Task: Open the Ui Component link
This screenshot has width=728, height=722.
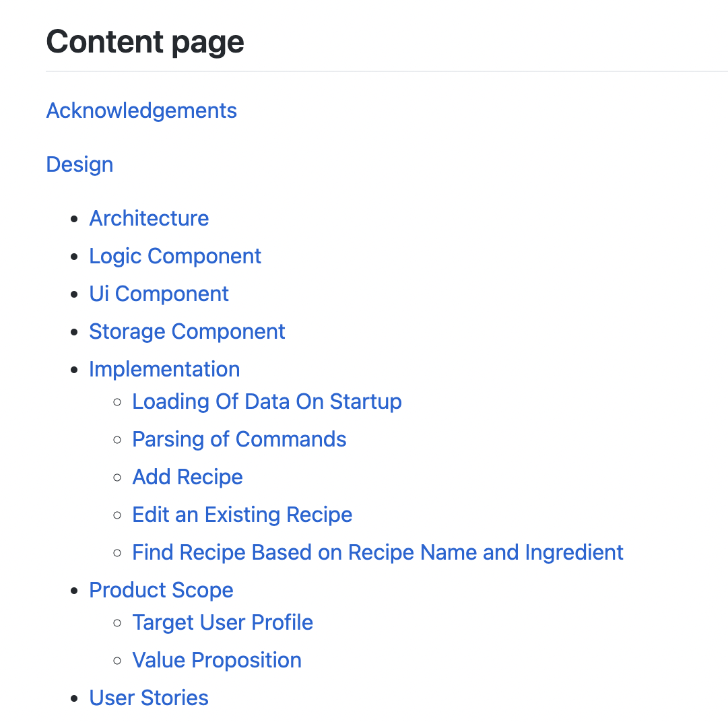Action: pos(159,294)
